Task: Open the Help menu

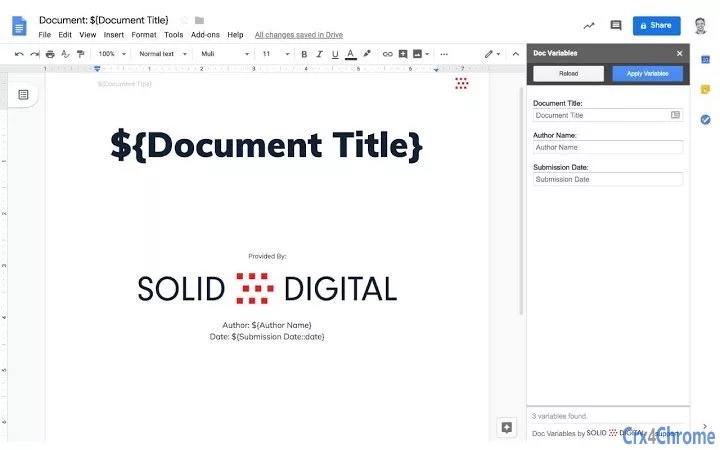Action: tap(235, 35)
